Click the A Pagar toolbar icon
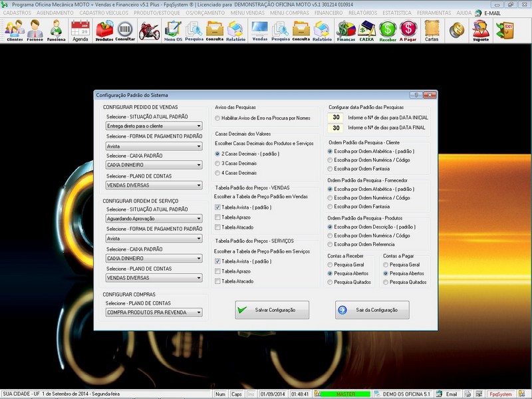532x399 pixels. coord(408,30)
